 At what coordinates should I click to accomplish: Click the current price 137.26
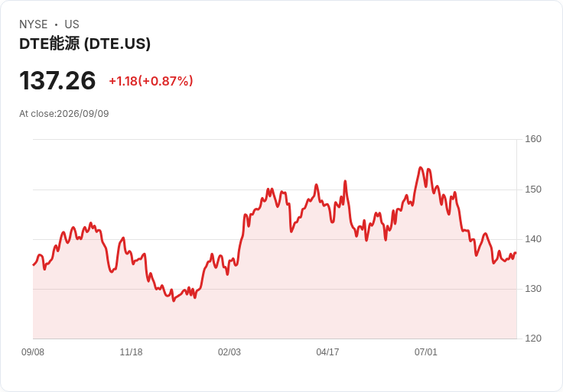pos(57,81)
